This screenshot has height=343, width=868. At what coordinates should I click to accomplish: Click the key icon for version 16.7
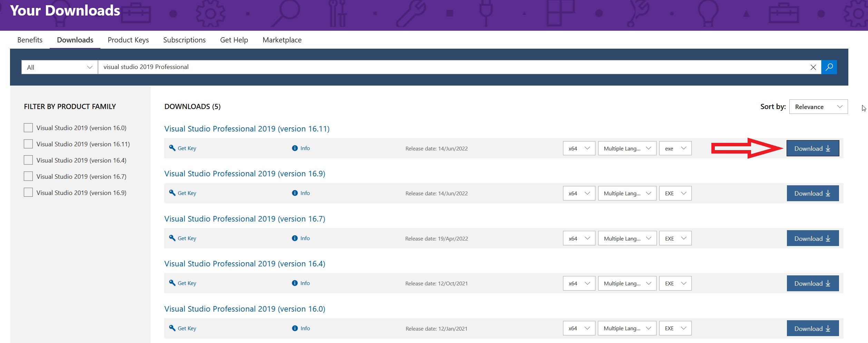pos(172,238)
